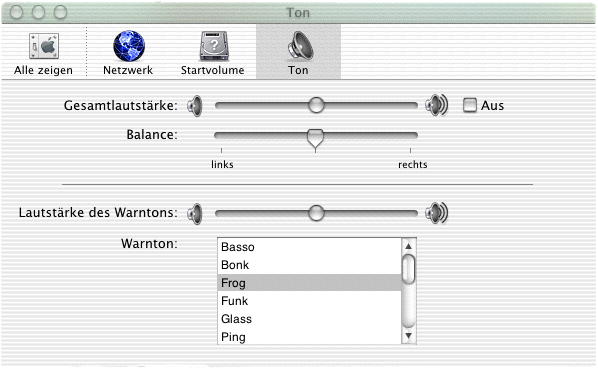Click quiet speaker icon for Warnton volume
Viewport: 598px width, 368px height.
pyautogui.click(x=195, y=214)
